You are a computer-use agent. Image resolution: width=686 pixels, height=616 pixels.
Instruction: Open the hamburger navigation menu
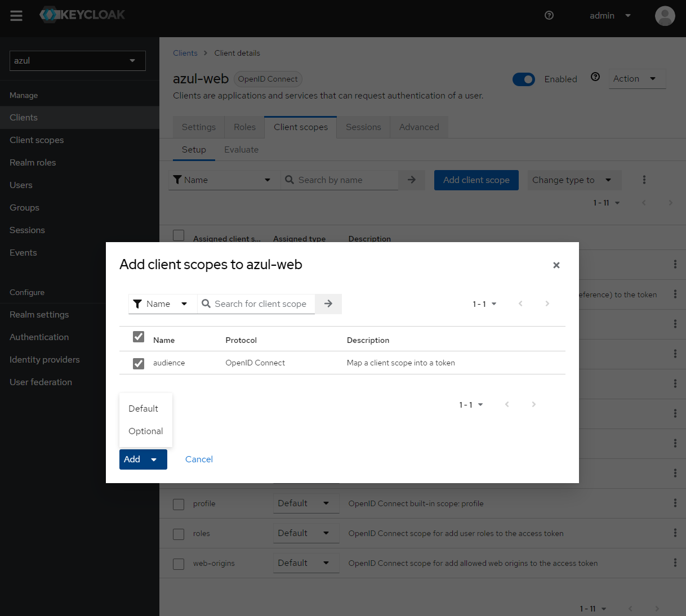click(16, 15)
